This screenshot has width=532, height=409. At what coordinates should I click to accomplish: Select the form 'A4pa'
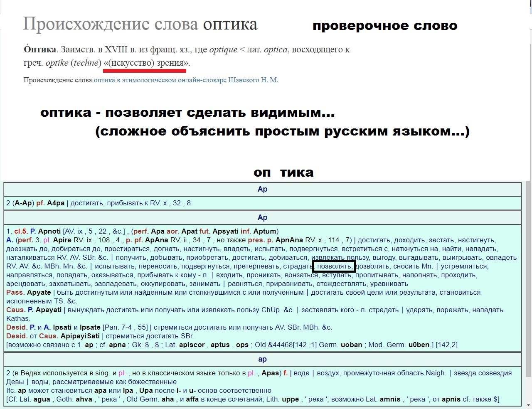coord(56,203)
